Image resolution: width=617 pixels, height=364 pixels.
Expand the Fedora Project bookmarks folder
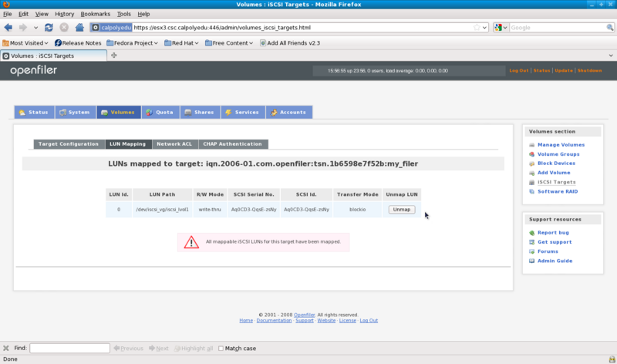(132, 43)
